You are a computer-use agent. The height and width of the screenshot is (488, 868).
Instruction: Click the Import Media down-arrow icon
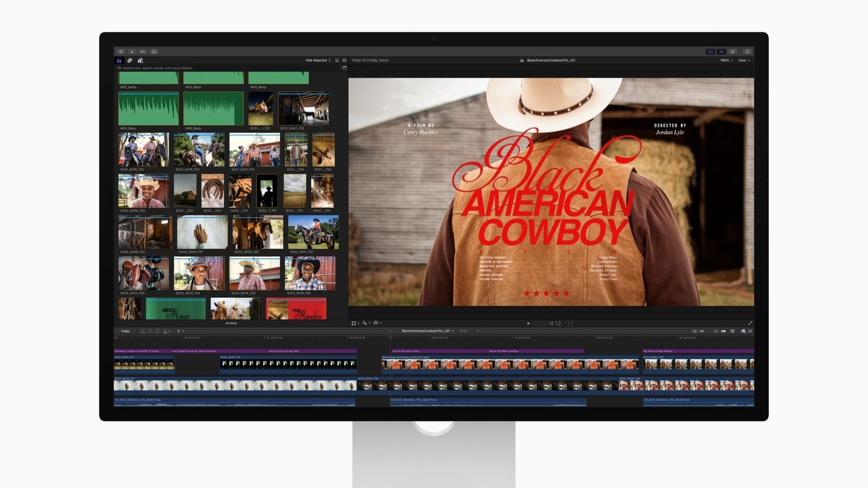click(132, 52)
